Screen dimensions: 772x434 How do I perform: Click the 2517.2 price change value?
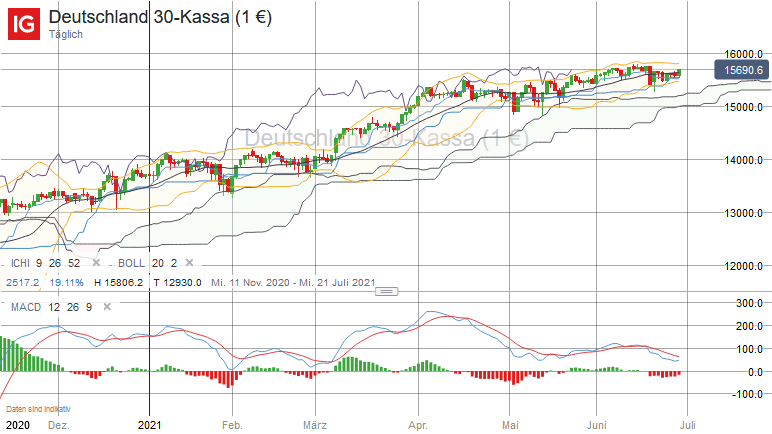[x=22, y=283]
